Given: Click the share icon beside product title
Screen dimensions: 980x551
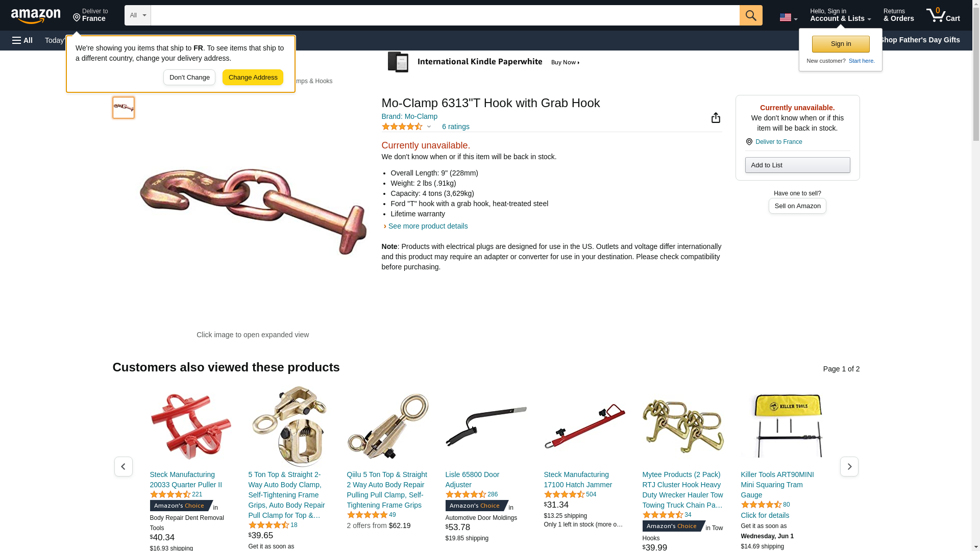Looking at the screenshot, I should (x=716, y=118).
